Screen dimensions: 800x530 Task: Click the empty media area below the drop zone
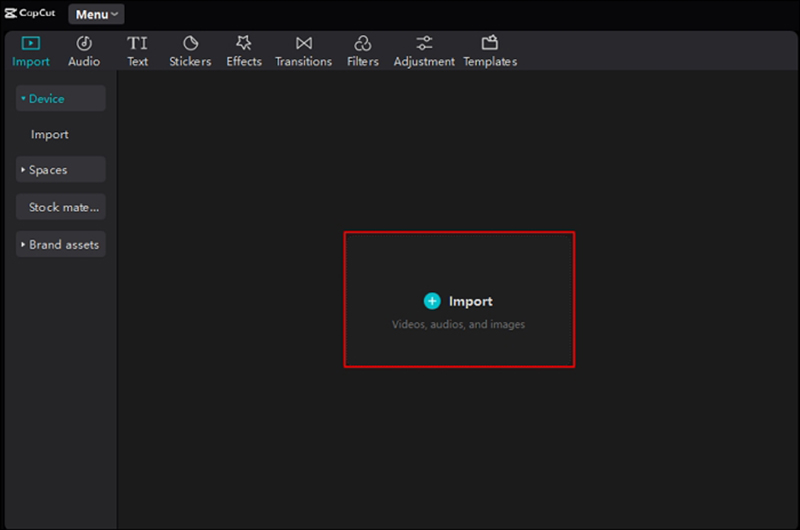pyautogui.click(x=458, y=440)
